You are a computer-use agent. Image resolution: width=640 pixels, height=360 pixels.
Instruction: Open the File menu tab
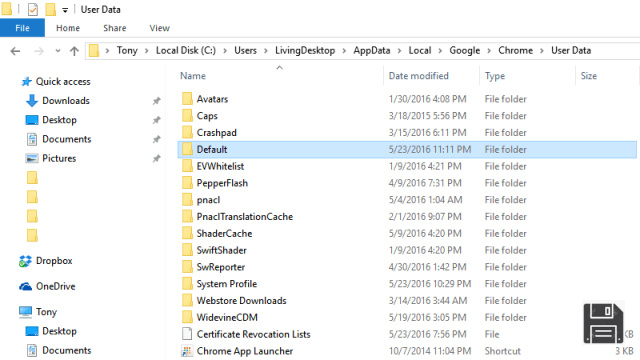[22, 28]
